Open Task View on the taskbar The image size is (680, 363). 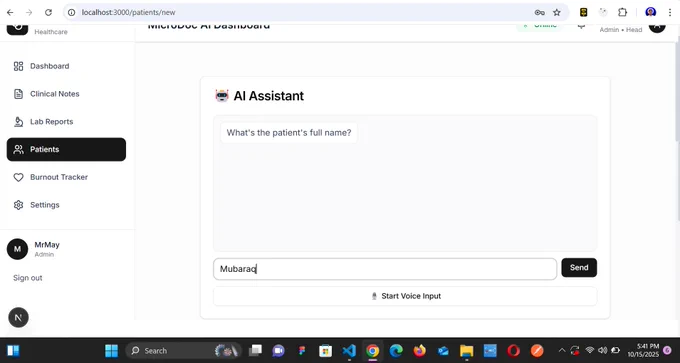(255, 350)
